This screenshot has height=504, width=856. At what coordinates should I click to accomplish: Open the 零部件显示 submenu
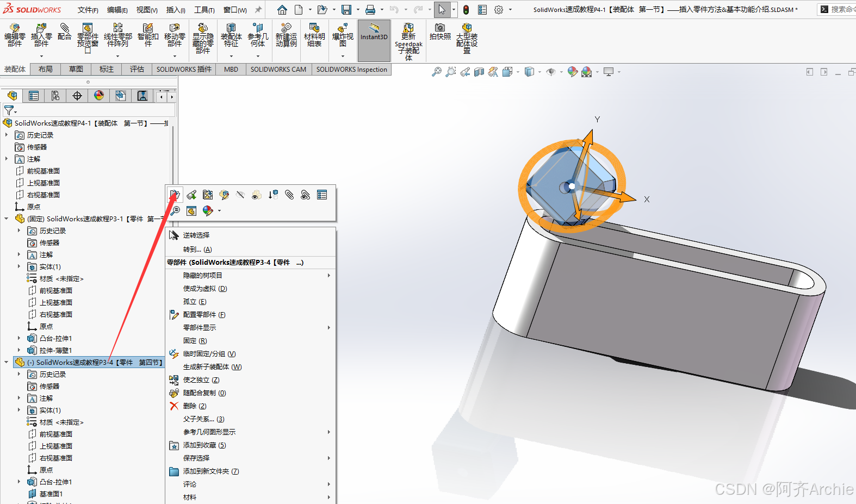251,327
